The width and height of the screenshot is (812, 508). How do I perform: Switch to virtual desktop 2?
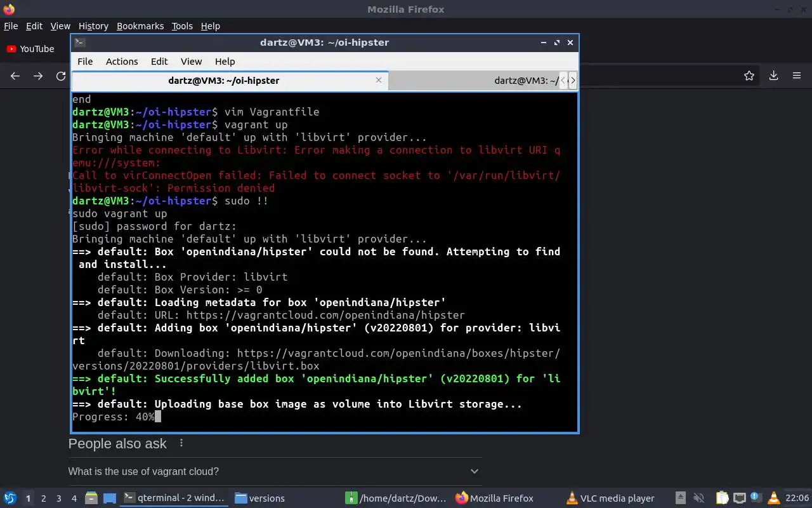pos(44,498)
